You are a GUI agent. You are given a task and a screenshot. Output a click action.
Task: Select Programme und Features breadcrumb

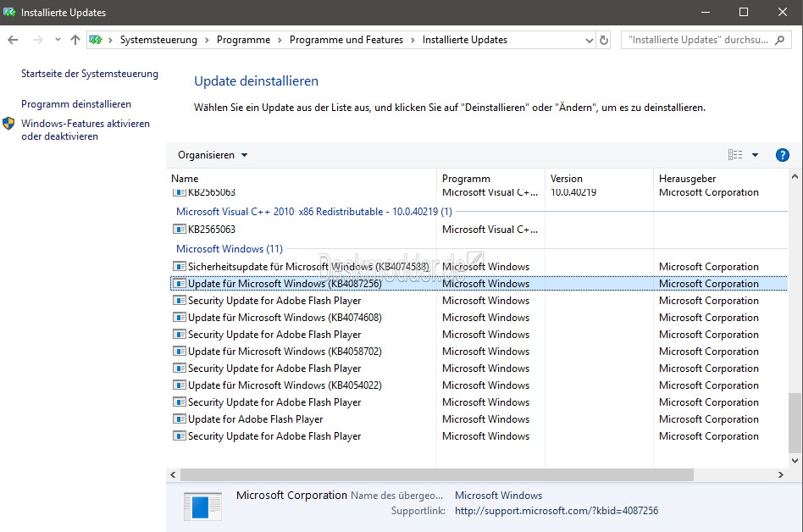[x=346, y=40]
